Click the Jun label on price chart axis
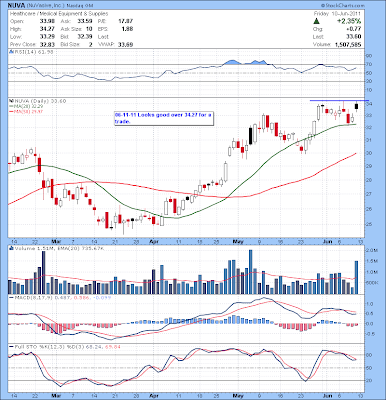 tap(328, 241)
